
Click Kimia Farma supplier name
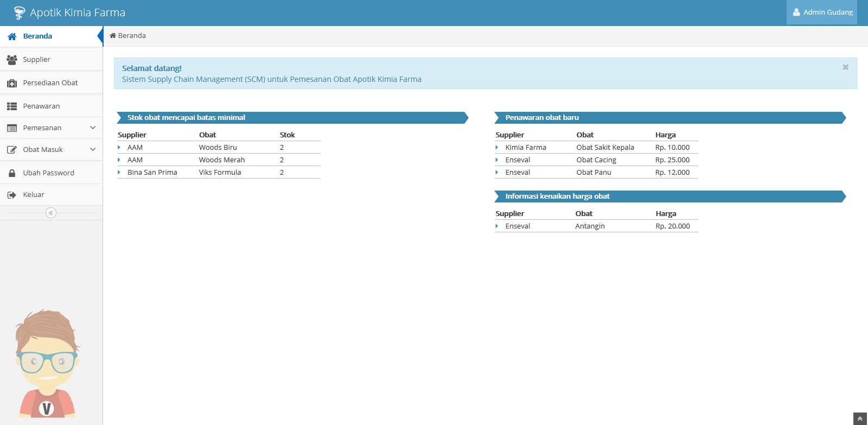pyautogui.click(x=526, y=147)
